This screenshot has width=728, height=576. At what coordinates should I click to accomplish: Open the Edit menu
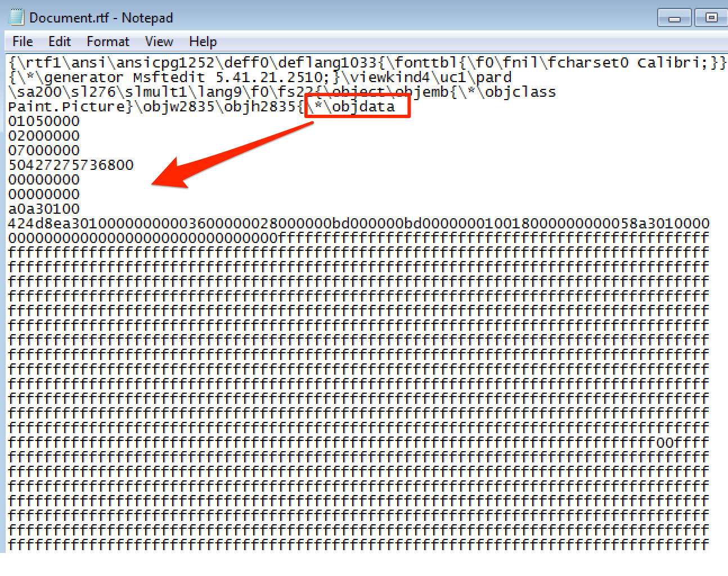[60, 42]
